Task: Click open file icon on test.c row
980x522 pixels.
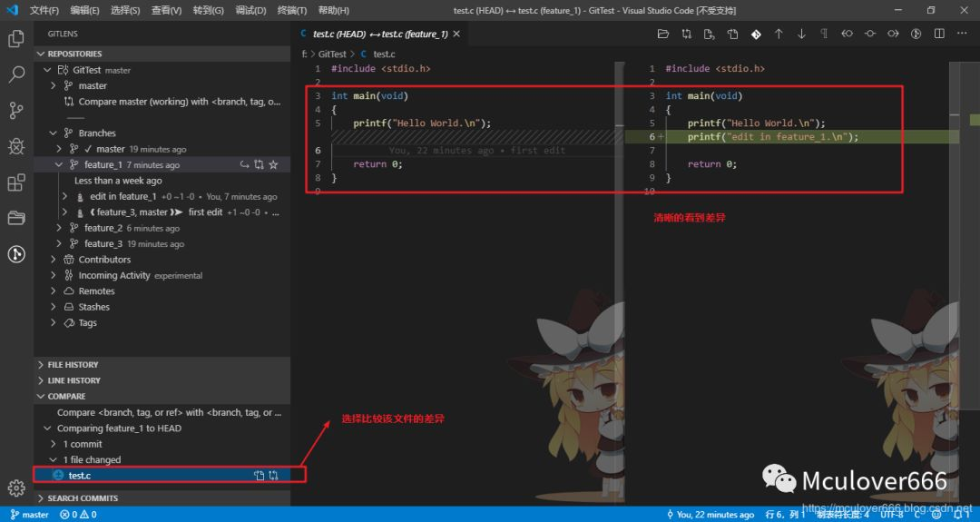Action: coord(259,475)
